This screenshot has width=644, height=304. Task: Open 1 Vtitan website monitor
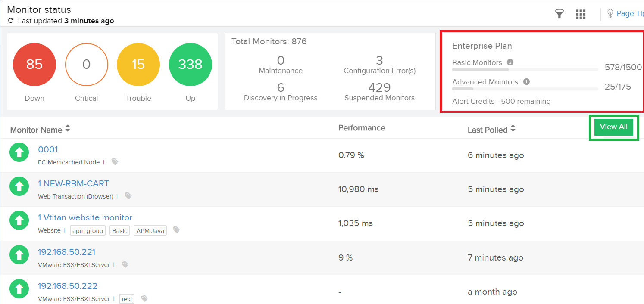[x=85, y=217]
